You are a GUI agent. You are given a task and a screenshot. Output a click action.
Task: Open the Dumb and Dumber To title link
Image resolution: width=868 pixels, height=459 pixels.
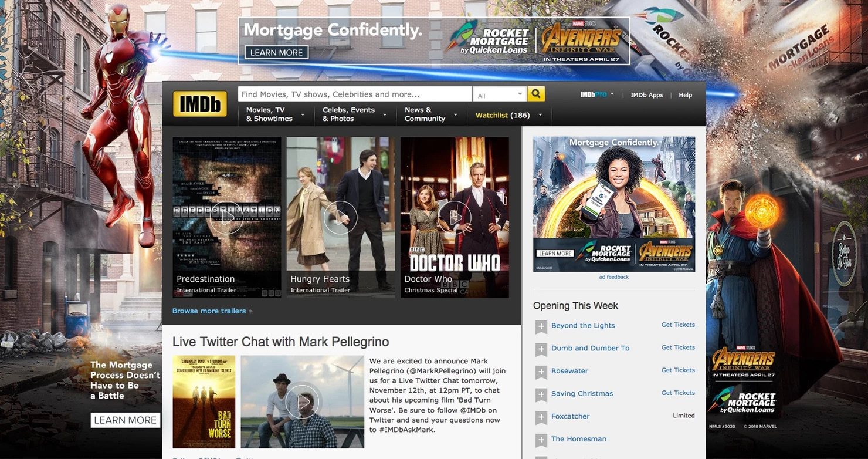tap(590, 348)
